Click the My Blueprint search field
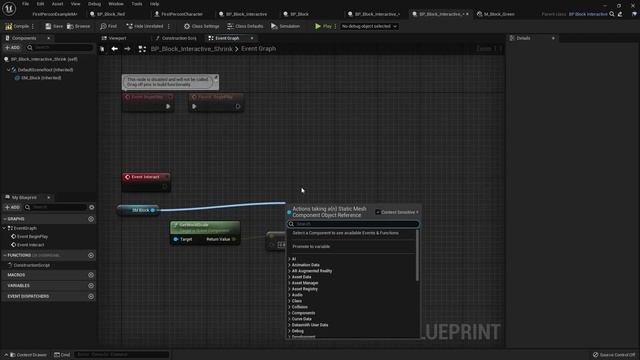Image resolution: width=640 pixels, height=360 pixels. [x=56, y=207]
